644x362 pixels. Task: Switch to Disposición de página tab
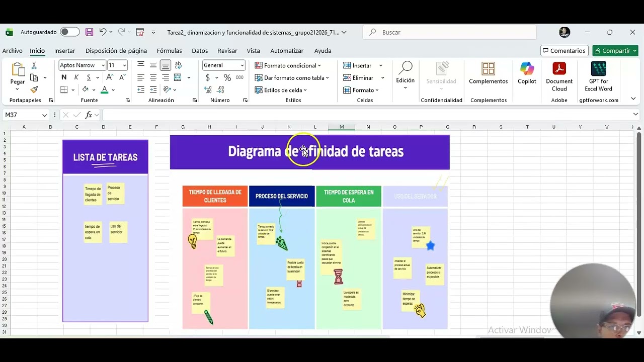pos(116,51)
